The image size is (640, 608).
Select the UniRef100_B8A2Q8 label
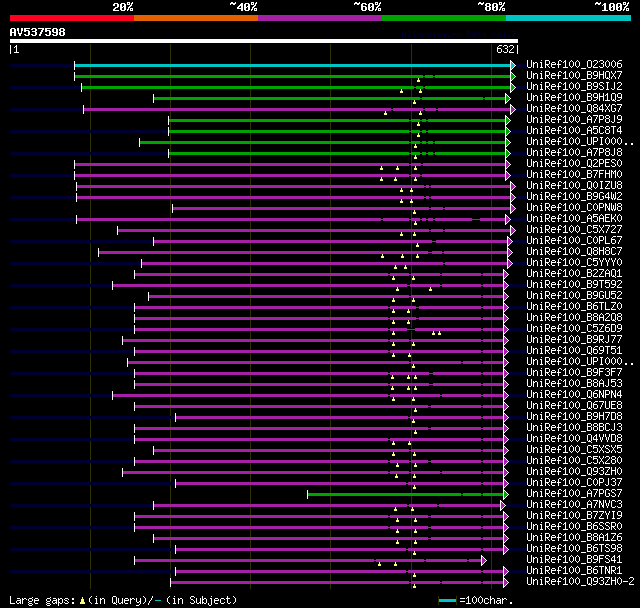574,318
